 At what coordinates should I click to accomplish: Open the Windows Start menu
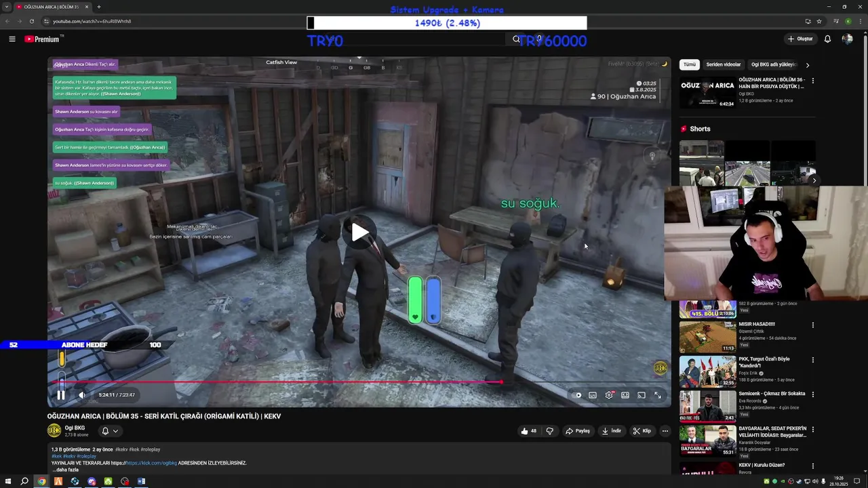pos(8,481)
